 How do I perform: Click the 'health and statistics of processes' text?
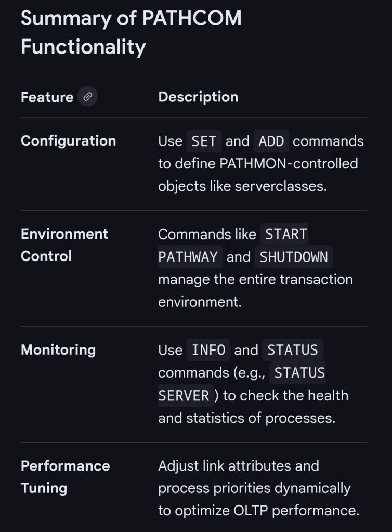[247, 418]
